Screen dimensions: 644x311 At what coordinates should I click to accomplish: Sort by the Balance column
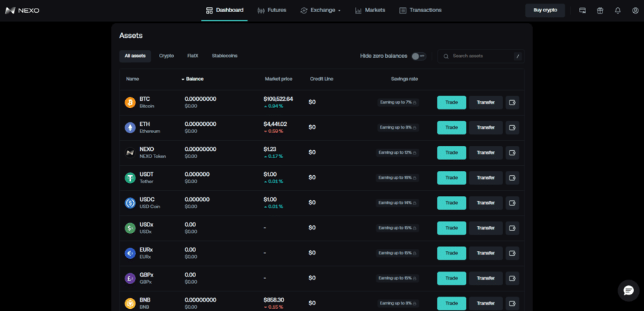click(x=192, y=79)
